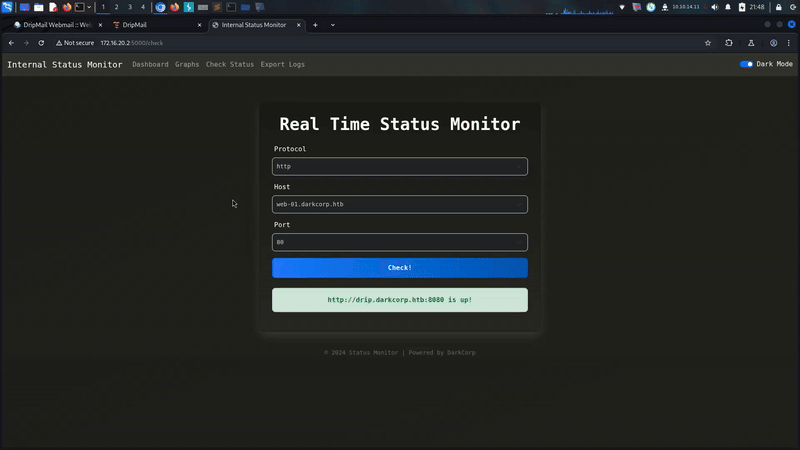This screenshot has height=450, width=800.
Task: Open the Graphs navigation item
Action: [187, 64]
